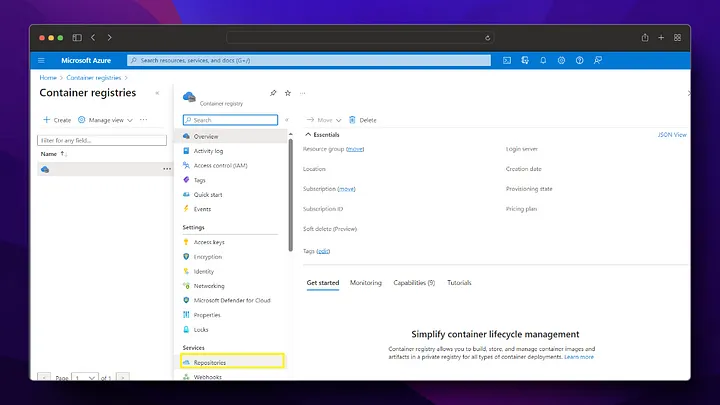Toggle the Safari sidebar button
720x405 pixels.
click(77, 38)
